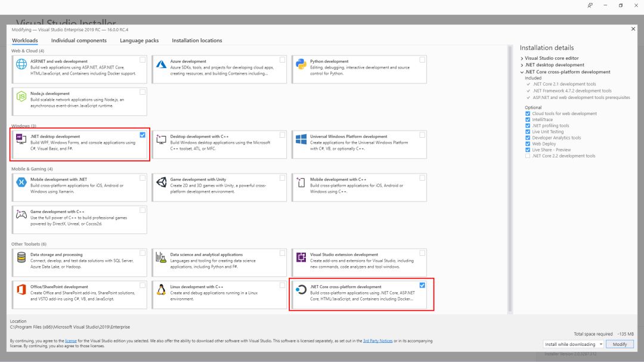Screen dimensions: 644x362
Task: Click the Game development with Unity icon
Action: click(x=162, y=182)
